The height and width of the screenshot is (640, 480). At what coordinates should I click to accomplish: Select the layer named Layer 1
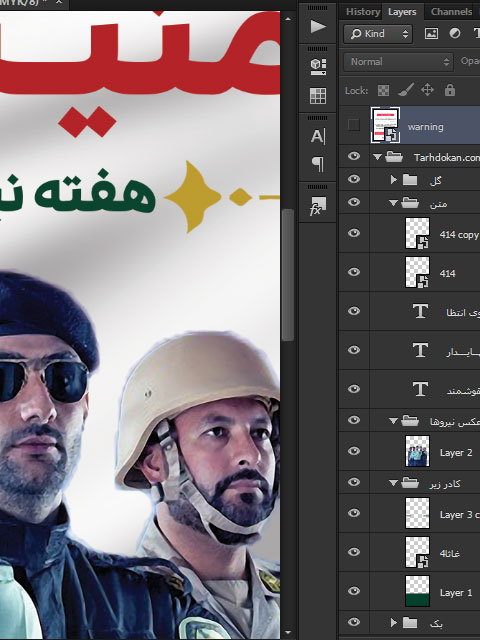pyautogui.click(x=456, y=592)
